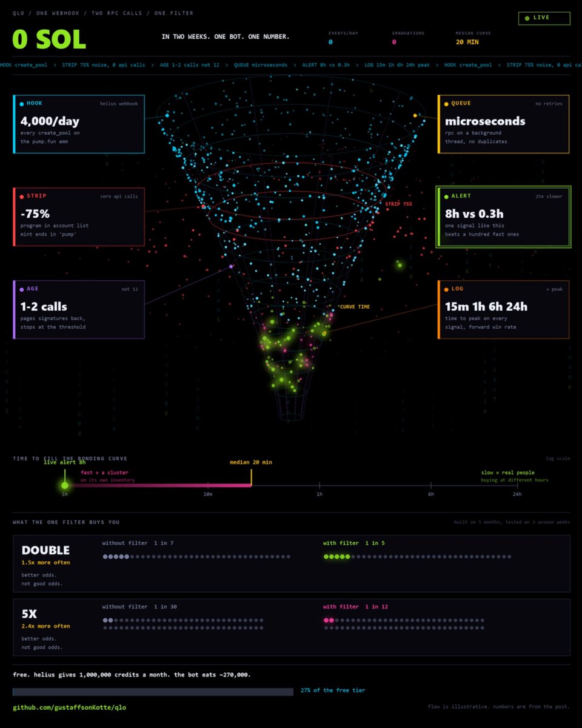The image size is (582, 728).
Task: Open the github.com/gustaffsonKotte/qlo link
Action: (70, 707)
